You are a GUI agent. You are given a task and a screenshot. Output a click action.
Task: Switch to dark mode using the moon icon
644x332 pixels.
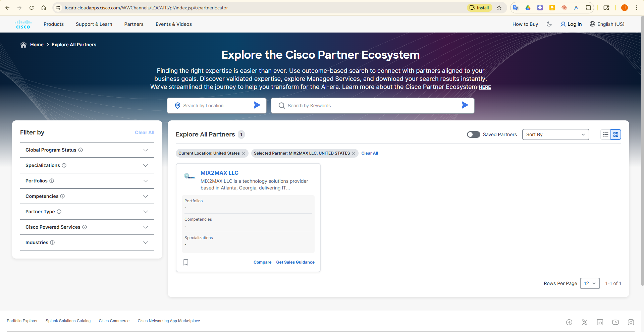coord(549,24)
